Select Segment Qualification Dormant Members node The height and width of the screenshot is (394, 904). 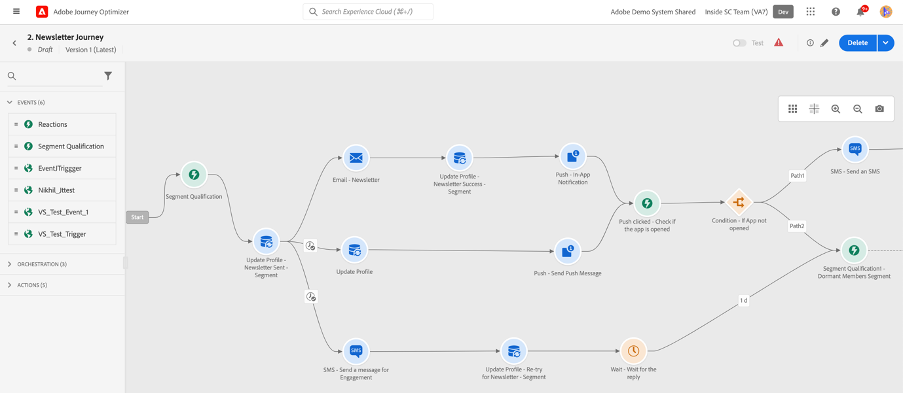(854, 250)
